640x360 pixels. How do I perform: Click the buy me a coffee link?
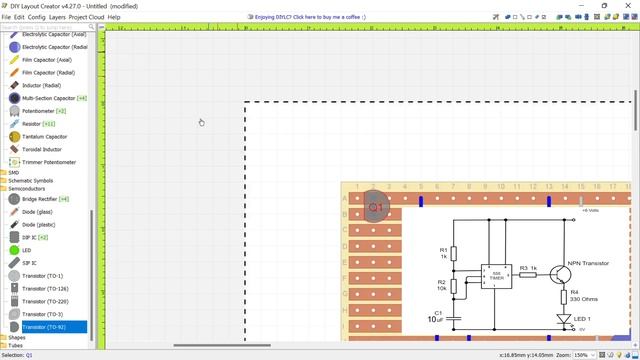coord(307,17)
